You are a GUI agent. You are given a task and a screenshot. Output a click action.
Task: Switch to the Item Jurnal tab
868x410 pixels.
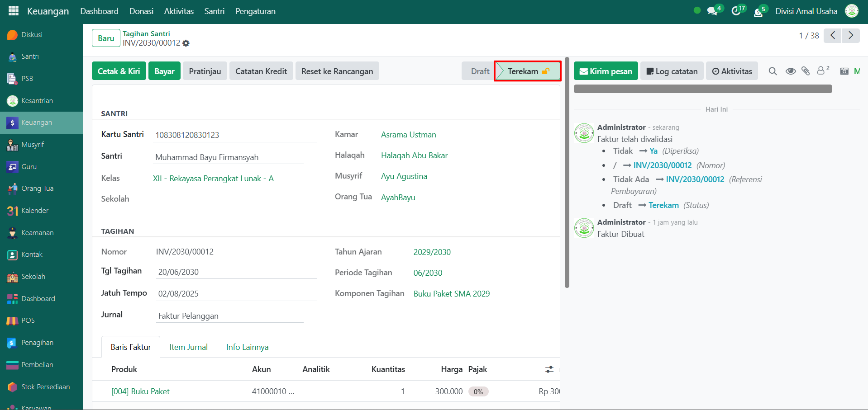(x=188, y=347)
